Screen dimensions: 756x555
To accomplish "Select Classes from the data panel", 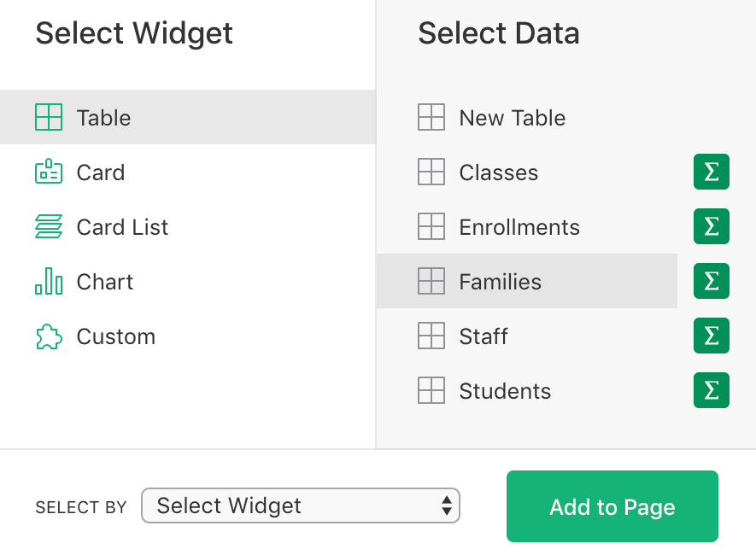I will [x=499, y=172].
